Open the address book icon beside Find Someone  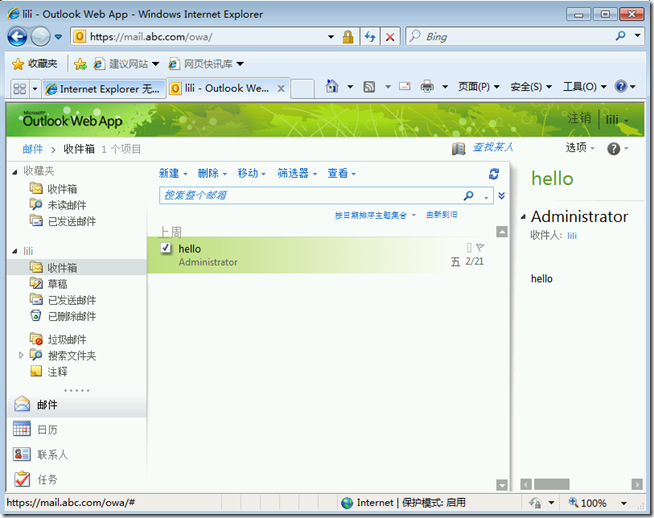coord(458,148)
